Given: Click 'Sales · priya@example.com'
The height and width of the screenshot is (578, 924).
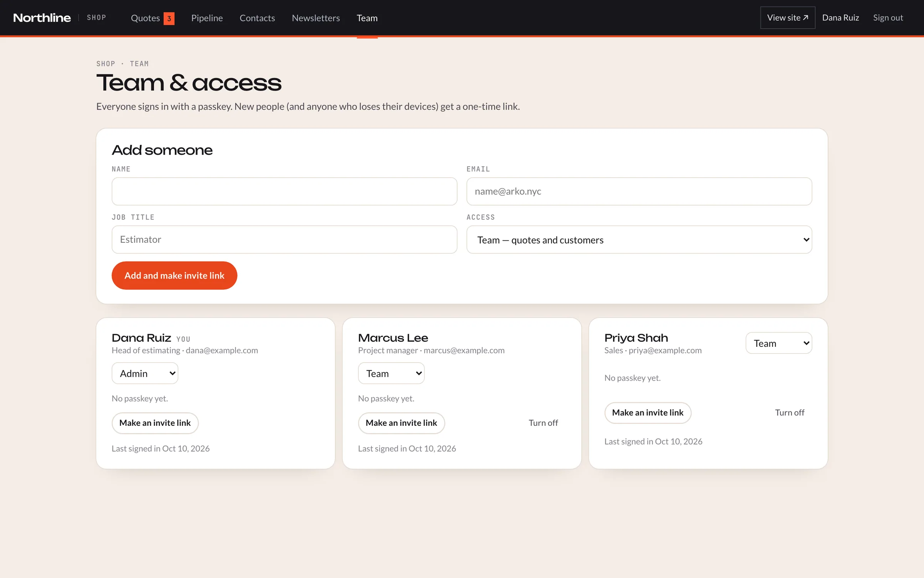Looking at the screenshot, I should [653, 350].
